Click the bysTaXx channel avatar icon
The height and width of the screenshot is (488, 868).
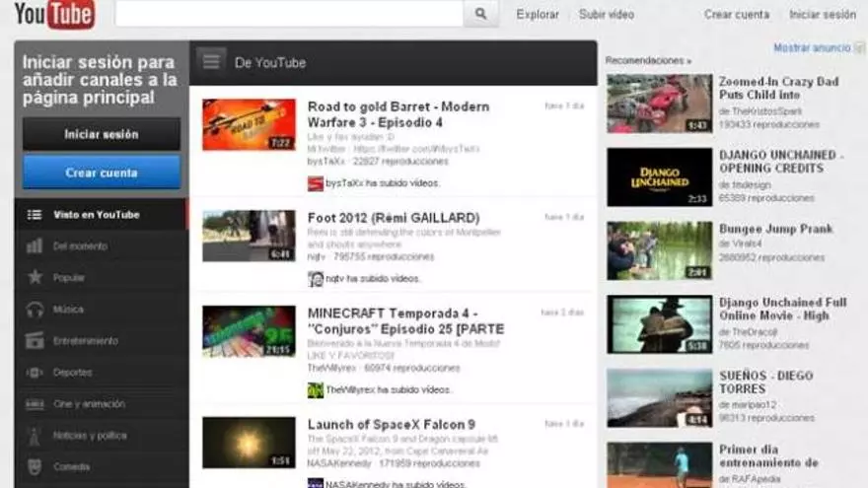tap(316, 183)
